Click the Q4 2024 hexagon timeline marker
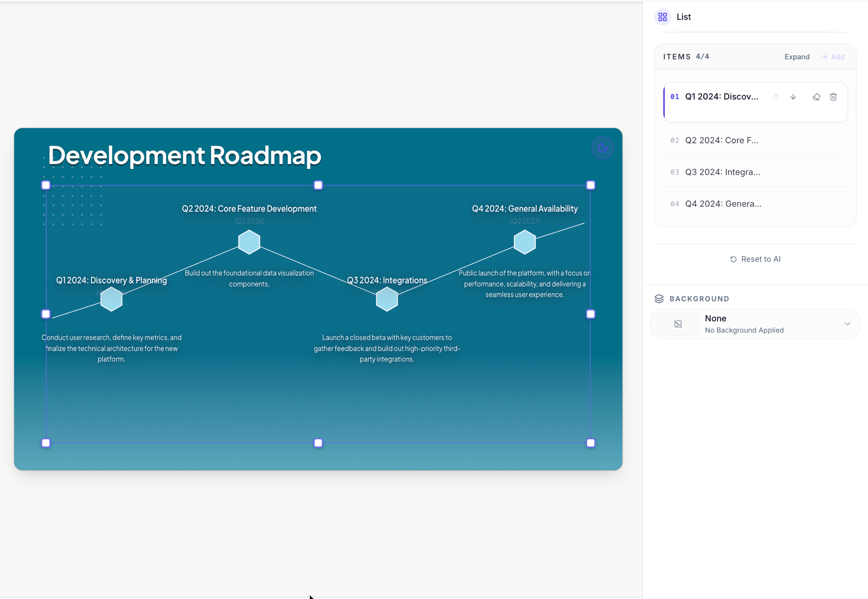This screenshot has width=868, height=599. 525,242
